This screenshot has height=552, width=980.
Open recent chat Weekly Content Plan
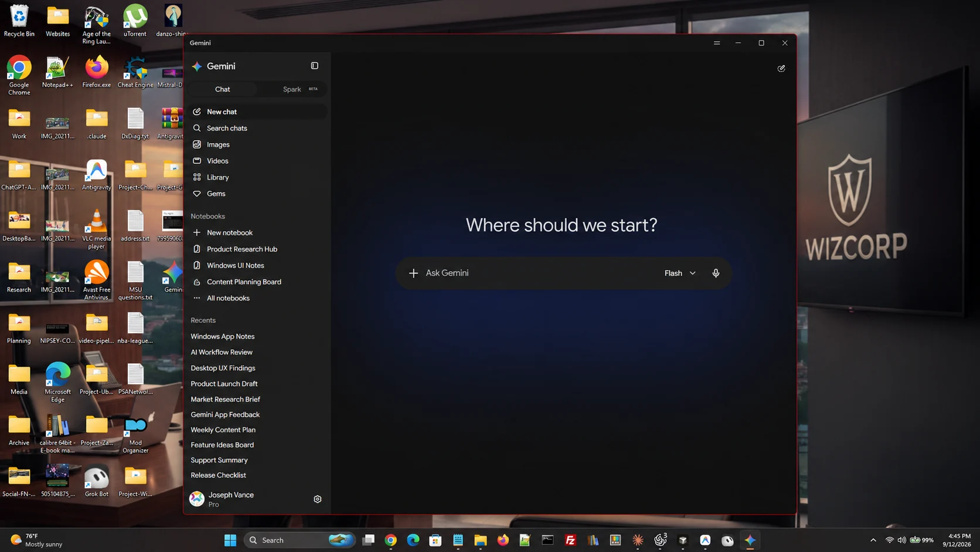223,429
